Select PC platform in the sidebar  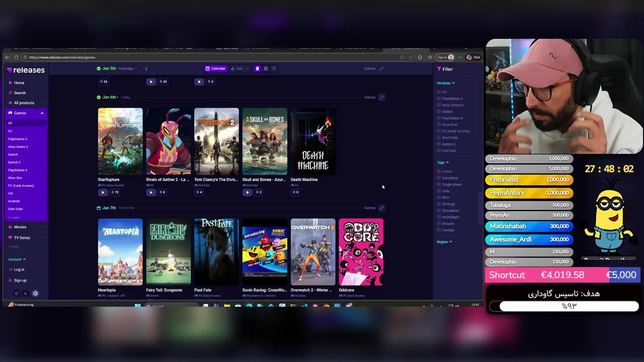(x=10, y=131)
